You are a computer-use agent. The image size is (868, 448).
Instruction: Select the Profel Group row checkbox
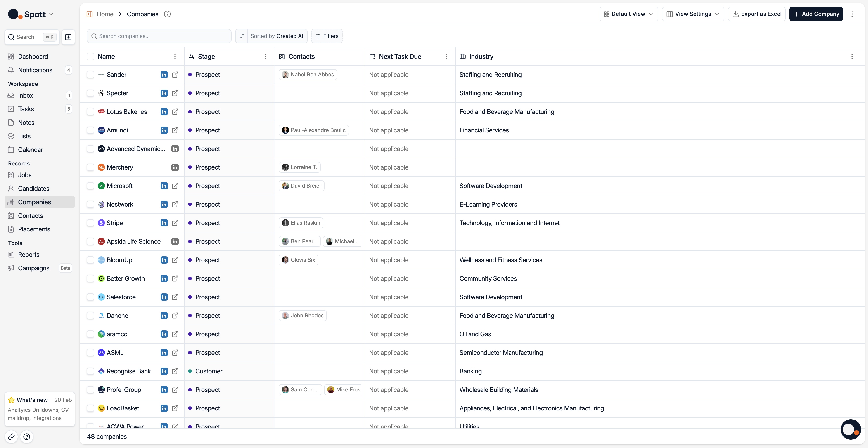[x=90, y=390]
